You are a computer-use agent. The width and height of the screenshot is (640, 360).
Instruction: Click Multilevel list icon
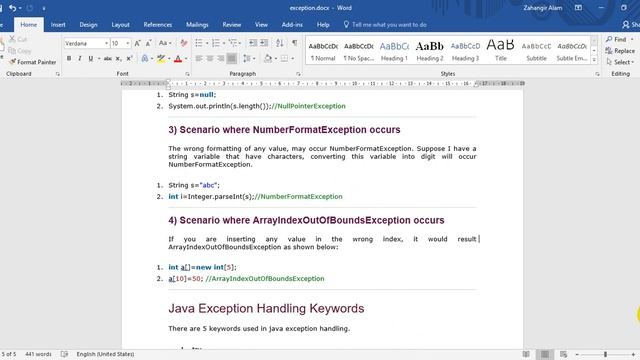tap(233, 43)
